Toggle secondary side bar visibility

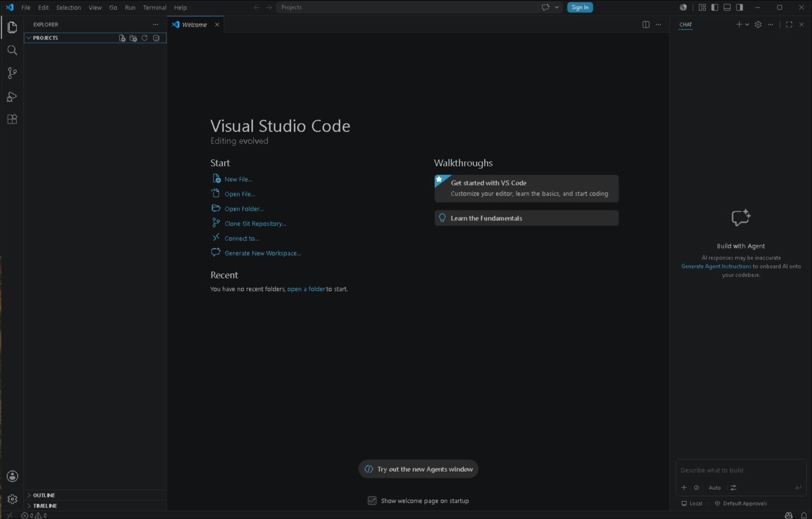739,7
